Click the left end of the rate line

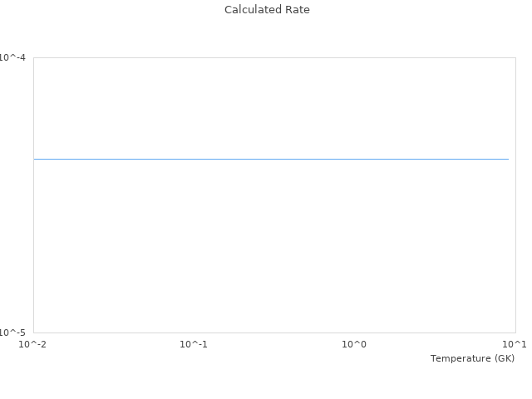[35, 159]
